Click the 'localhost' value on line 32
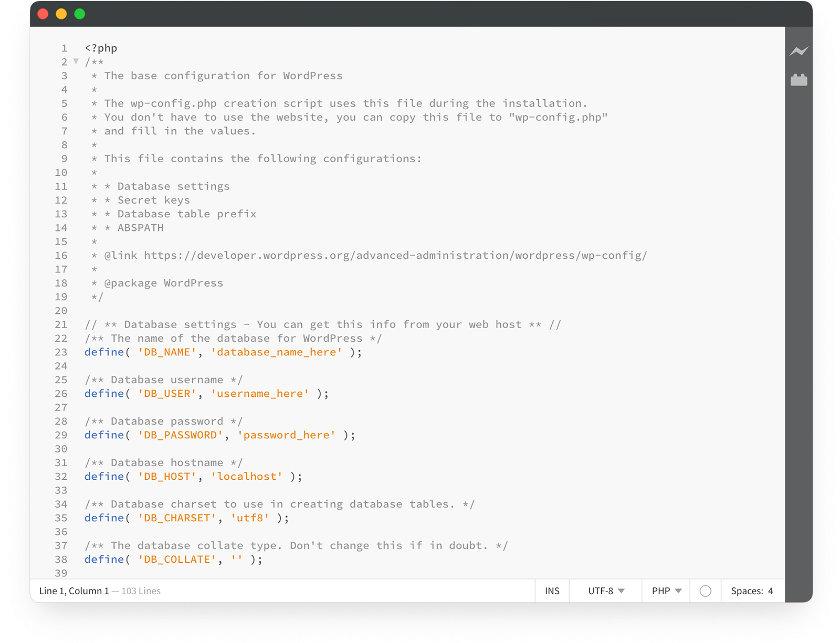Screen dimensions: 840x643 click(x=246, y=477)
